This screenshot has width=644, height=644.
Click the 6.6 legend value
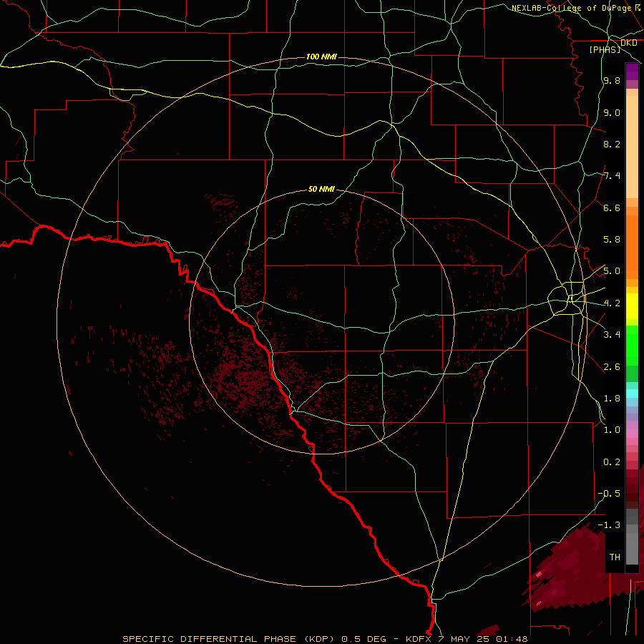[612, 208]
